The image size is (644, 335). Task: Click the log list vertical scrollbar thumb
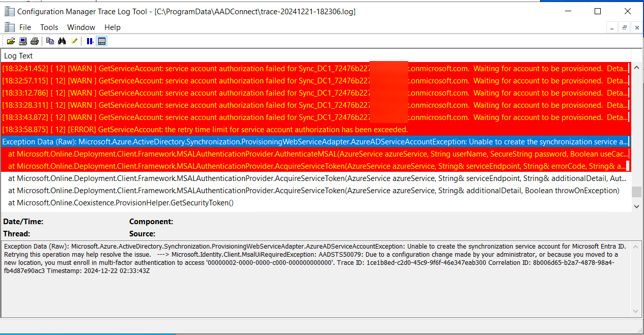[636, 192]
